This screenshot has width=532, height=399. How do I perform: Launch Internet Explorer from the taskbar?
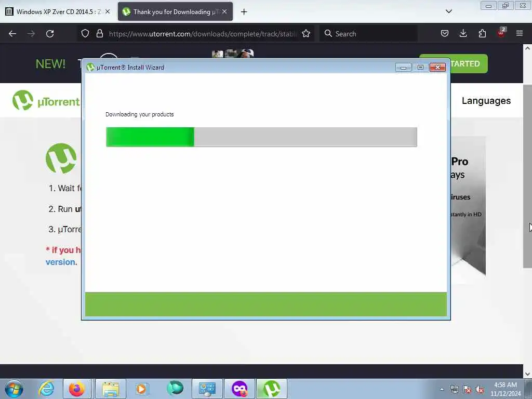click(x=46, y=389)
